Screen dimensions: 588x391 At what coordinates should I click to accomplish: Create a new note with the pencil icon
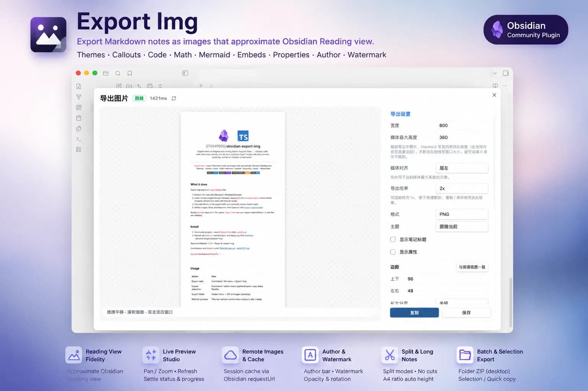[x=119, y=86]
